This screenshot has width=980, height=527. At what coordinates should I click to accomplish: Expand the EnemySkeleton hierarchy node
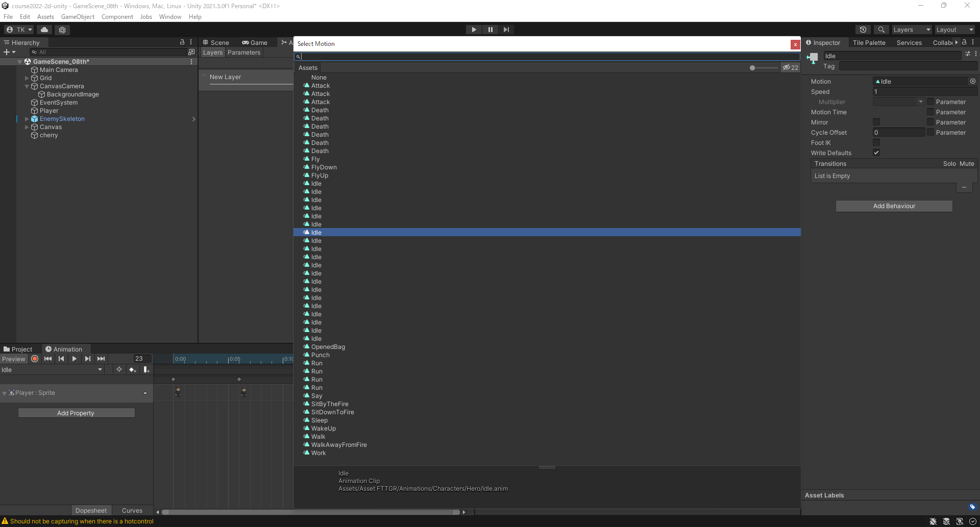tap(27, 119)
